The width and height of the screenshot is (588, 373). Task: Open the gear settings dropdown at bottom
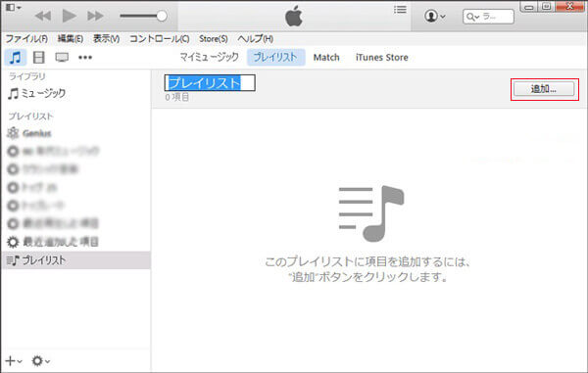tap(41, 361)
